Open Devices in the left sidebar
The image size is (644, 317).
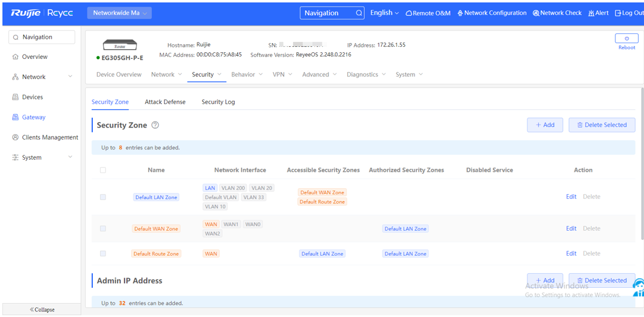[x=27, y=97]
